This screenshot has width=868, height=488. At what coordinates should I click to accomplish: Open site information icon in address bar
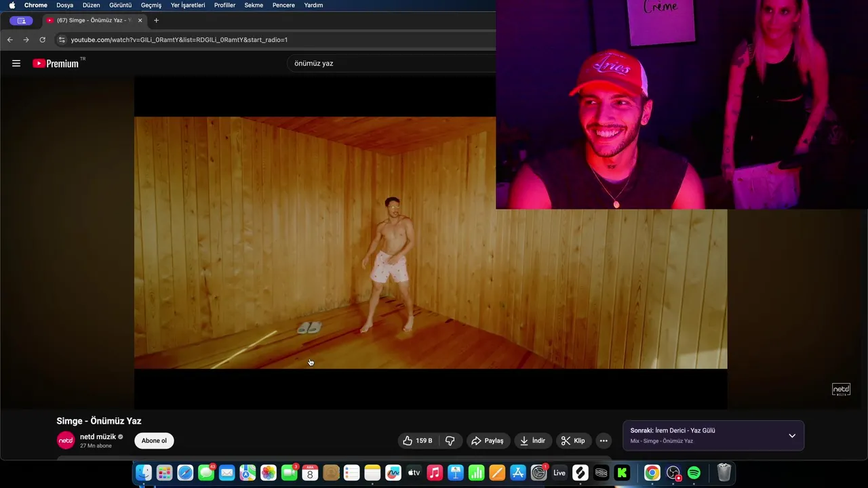tap(62, 40)
